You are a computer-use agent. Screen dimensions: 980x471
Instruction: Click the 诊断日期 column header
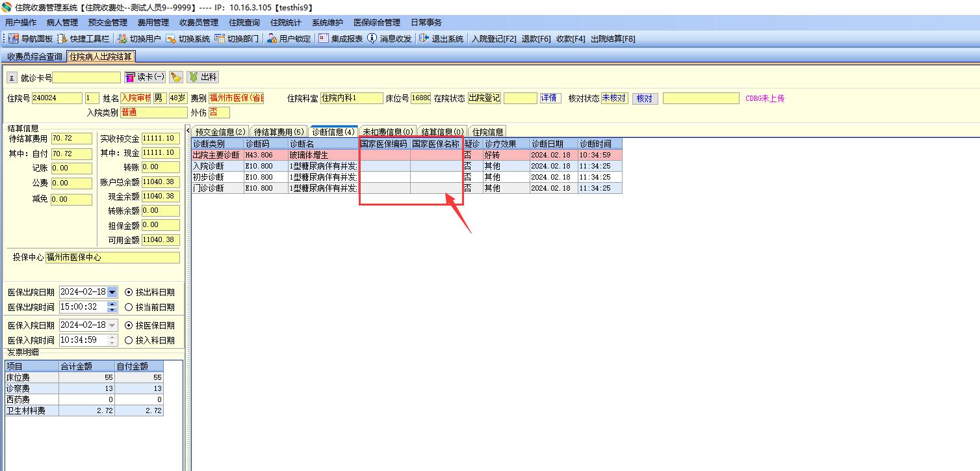click(x=554, y=144)
